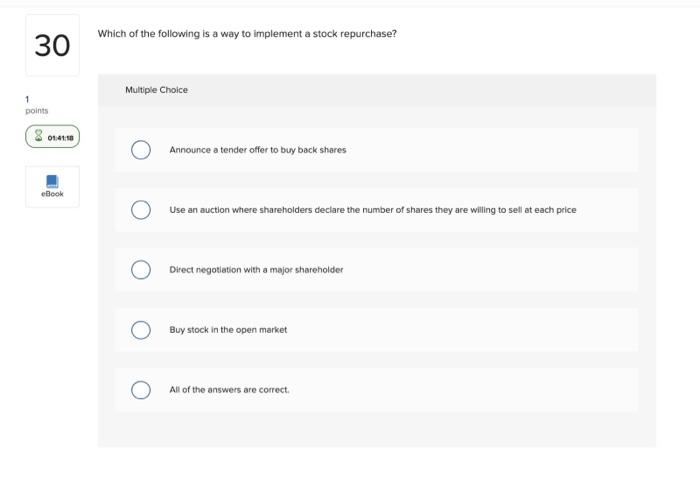
Task: Open the eBook icon
Action: click(52, 180)
